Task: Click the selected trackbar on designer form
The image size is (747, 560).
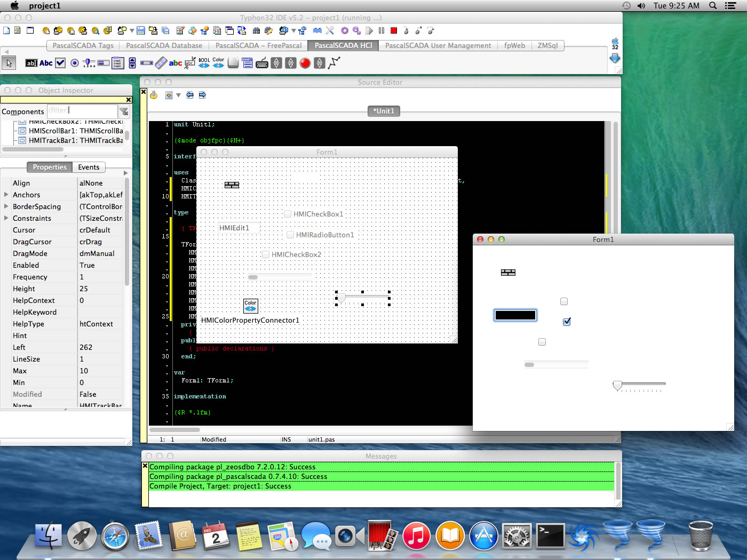Action: pos(363,299)
